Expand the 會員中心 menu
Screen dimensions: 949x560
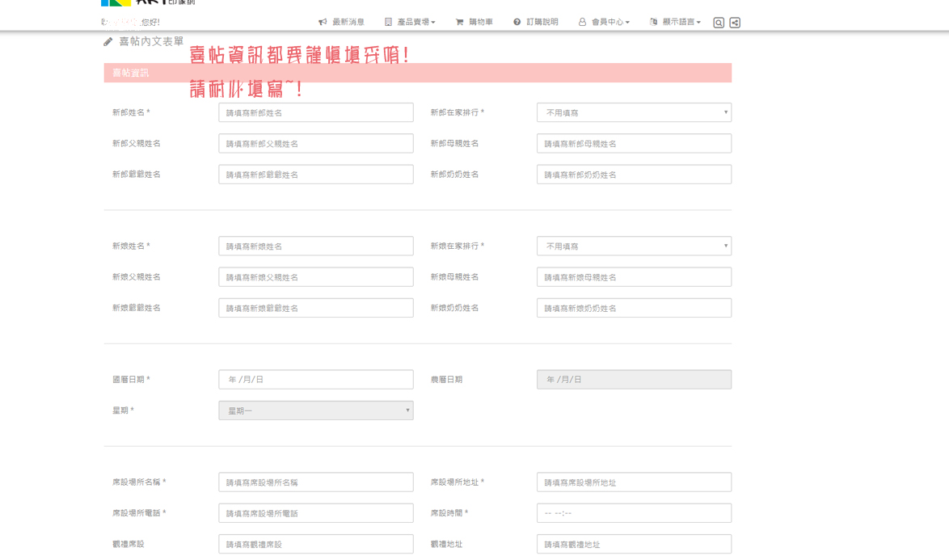[604, 22]
